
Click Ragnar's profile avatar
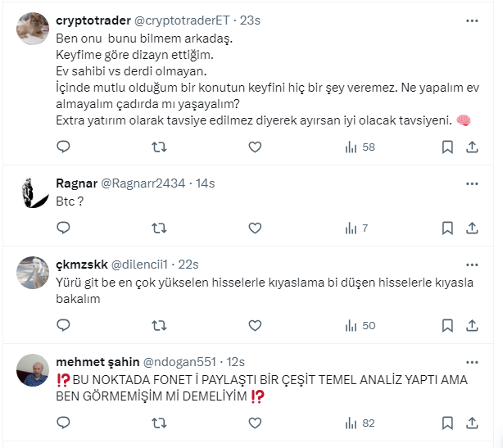coord(33,192)
